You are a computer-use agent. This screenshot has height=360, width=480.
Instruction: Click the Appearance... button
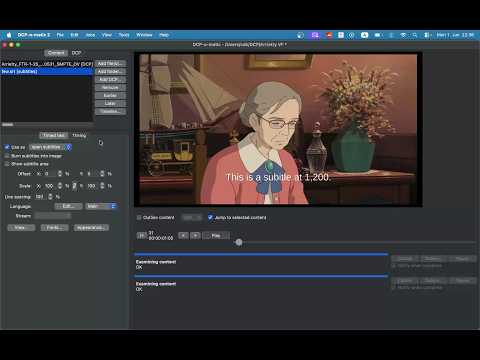tap(91, 228)
